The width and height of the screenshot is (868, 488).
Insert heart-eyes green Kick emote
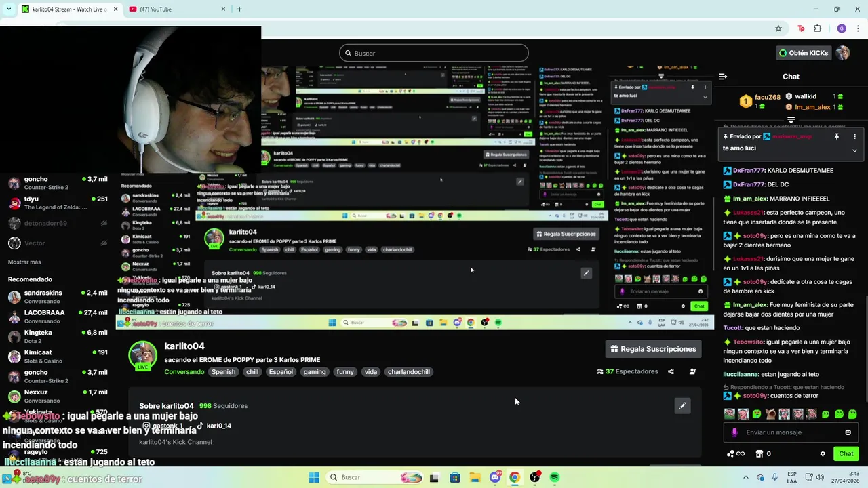757,413
